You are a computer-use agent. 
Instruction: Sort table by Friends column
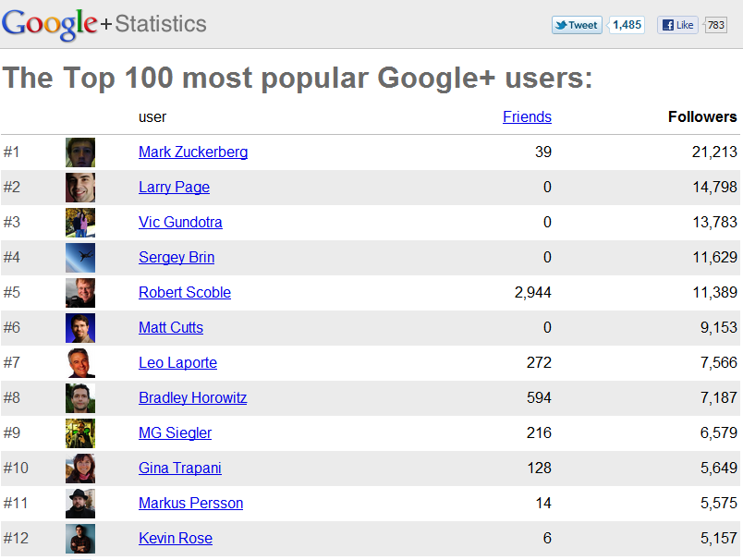coord(527,116)
